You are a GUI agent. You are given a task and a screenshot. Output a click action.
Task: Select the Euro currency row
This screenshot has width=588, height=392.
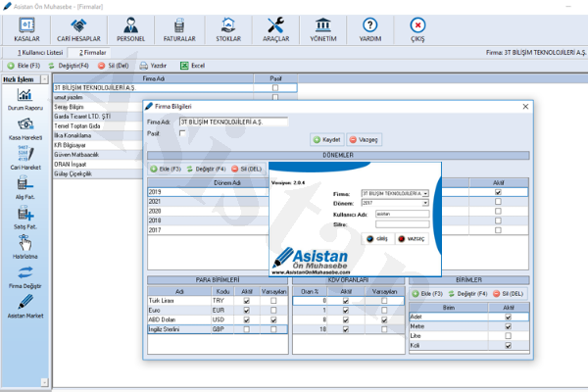[x=218, y=311]
